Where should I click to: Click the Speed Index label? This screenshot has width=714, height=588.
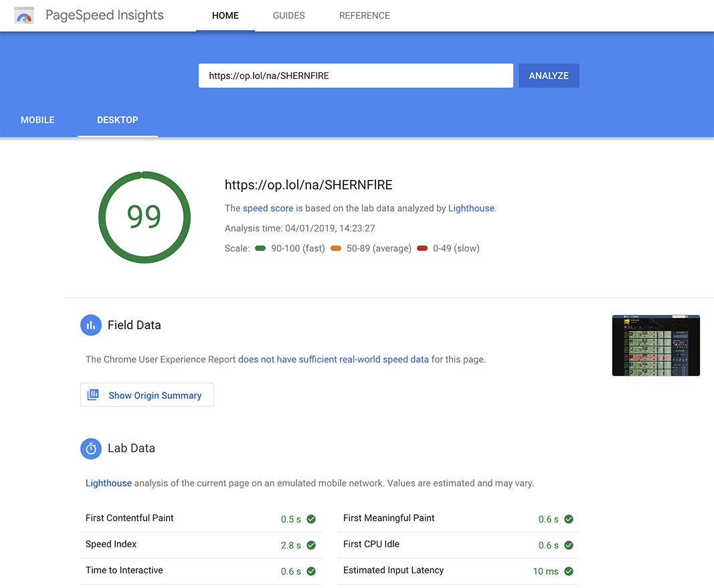(111, 545)
